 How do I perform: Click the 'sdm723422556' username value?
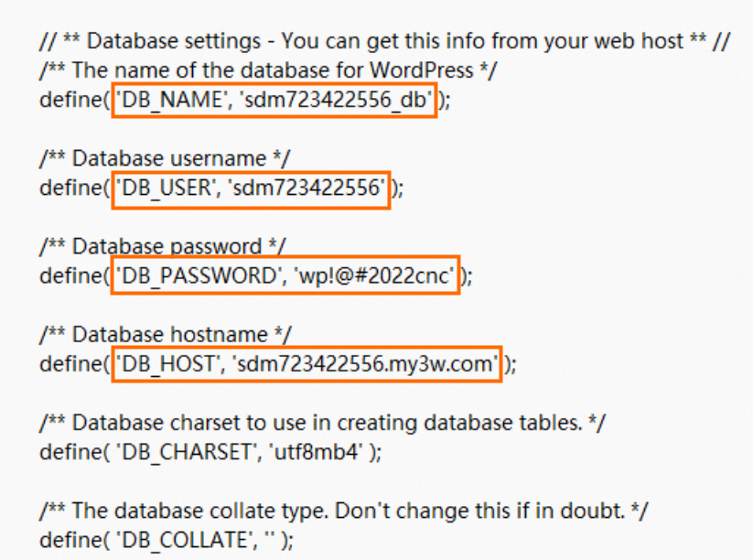(x=308, y=188)
